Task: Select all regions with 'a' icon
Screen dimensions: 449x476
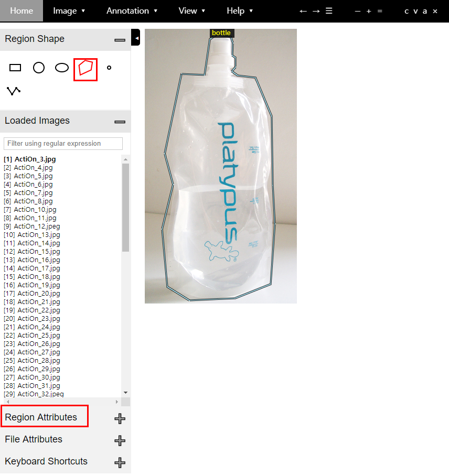Action: [425, 11]
